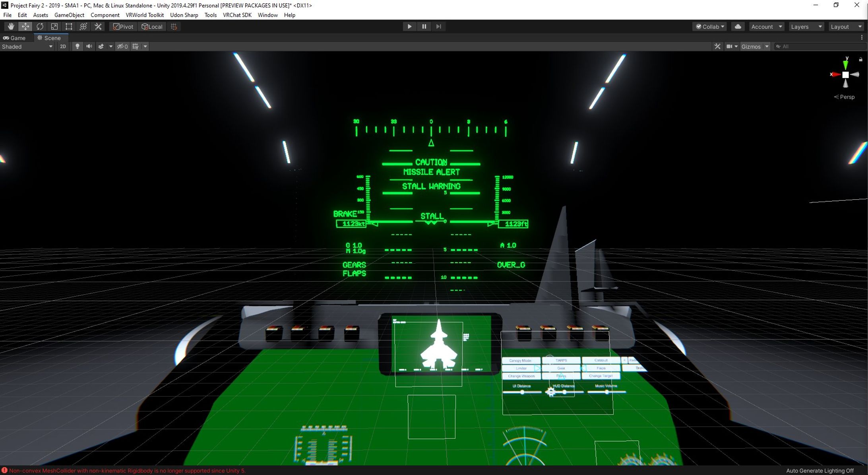Toggle Pivot handle position button
The height and width of the screenshot is (475, 868).
click(123, 27)
